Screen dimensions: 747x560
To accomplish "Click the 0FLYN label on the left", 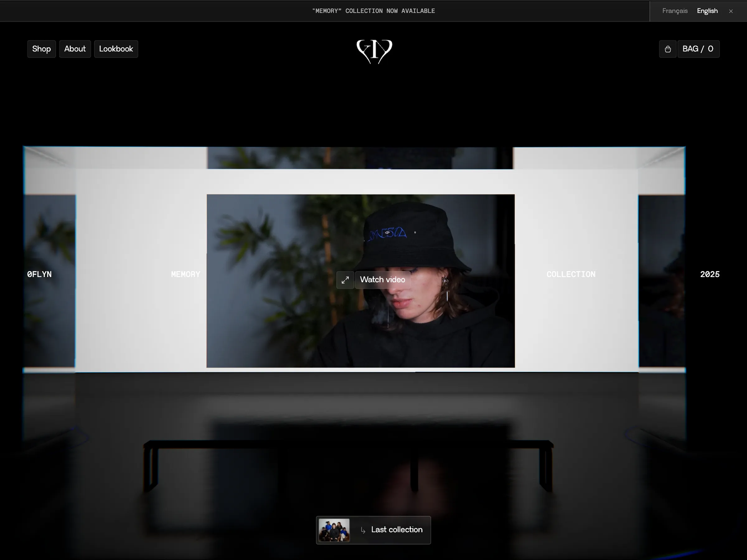I will pyautogui.click(x=40, y=274).
